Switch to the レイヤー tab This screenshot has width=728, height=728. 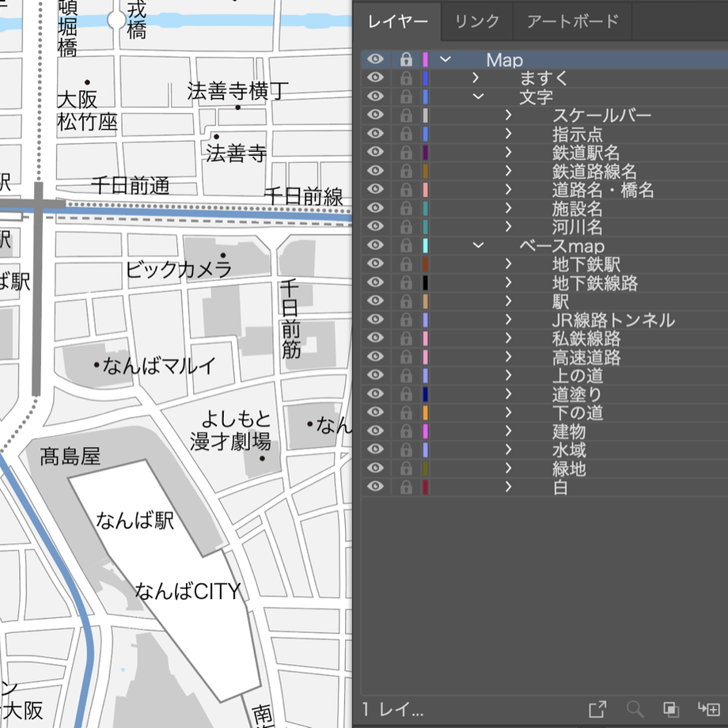click(397, 22)
